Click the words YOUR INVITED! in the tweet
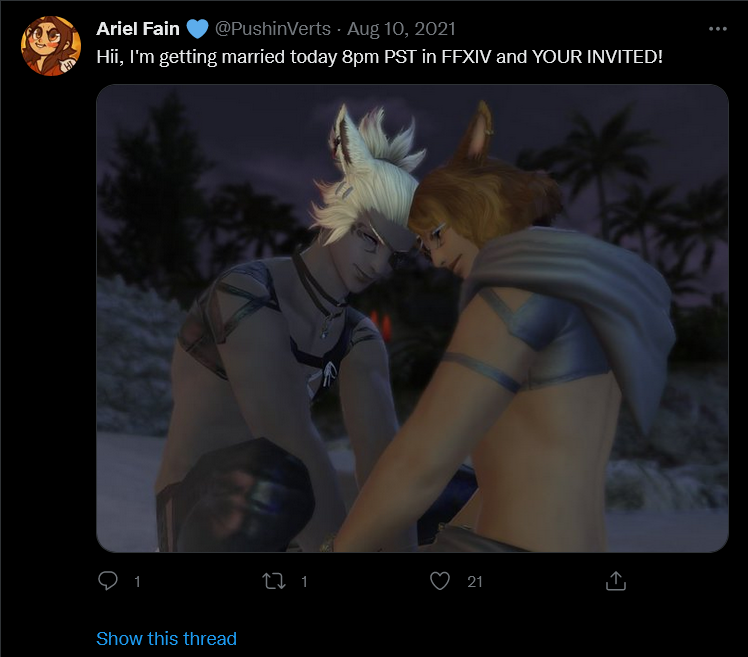 click(597, 57)
